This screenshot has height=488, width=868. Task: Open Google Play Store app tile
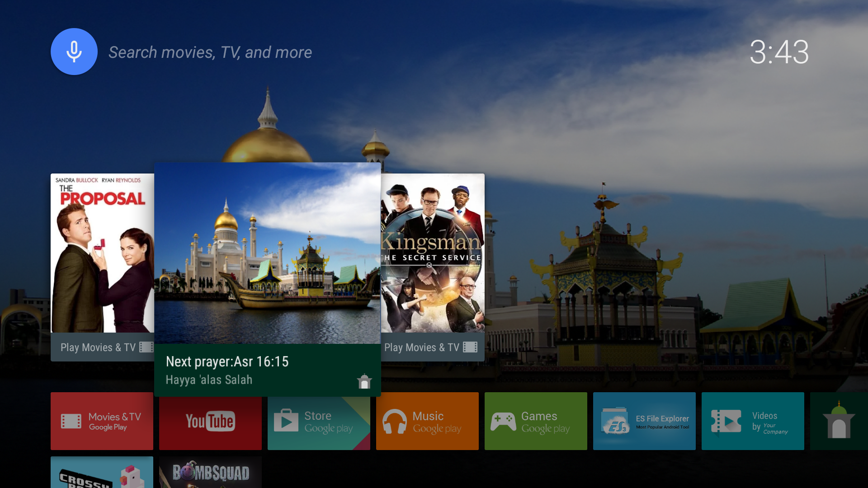319,423
